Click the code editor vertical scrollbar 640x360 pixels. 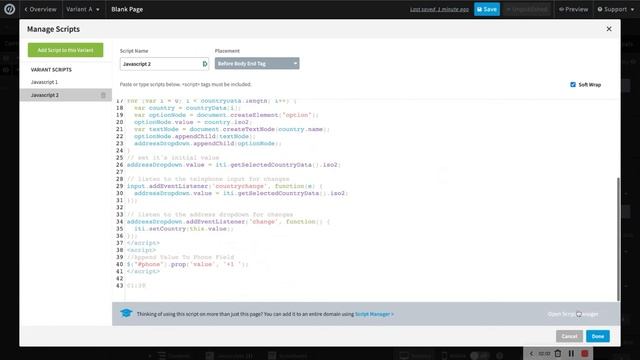point(618,239)
